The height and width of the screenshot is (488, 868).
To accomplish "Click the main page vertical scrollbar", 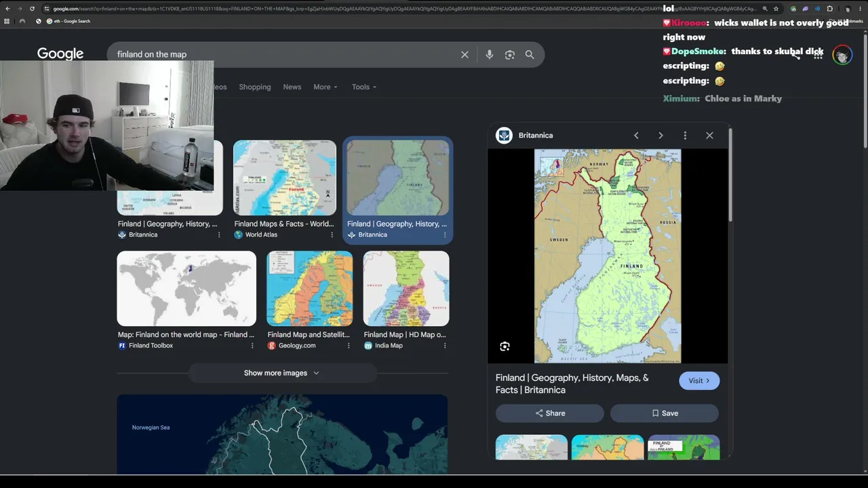I will [x=865, y=88].
